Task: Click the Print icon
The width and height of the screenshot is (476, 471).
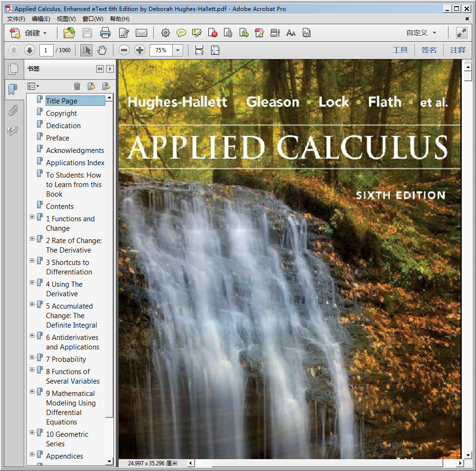Action: [105, 33]
